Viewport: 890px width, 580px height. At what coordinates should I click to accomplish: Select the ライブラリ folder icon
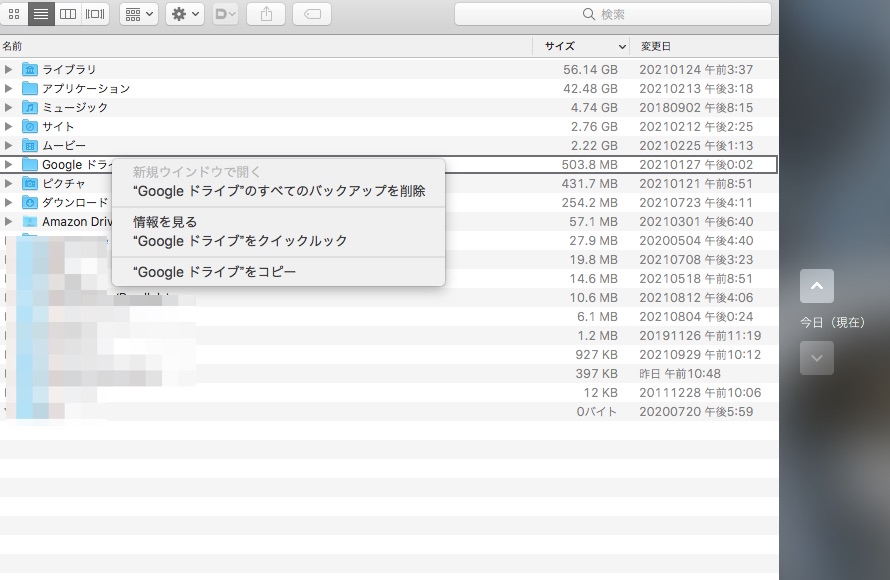(x=30, y=69)
